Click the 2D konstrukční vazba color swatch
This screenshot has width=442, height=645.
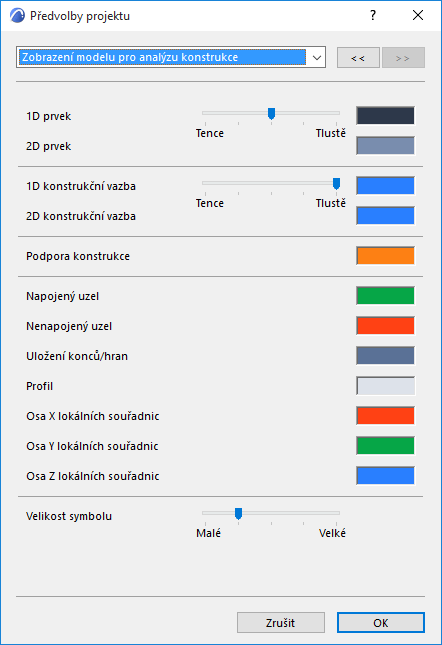[x=385, y=216]
